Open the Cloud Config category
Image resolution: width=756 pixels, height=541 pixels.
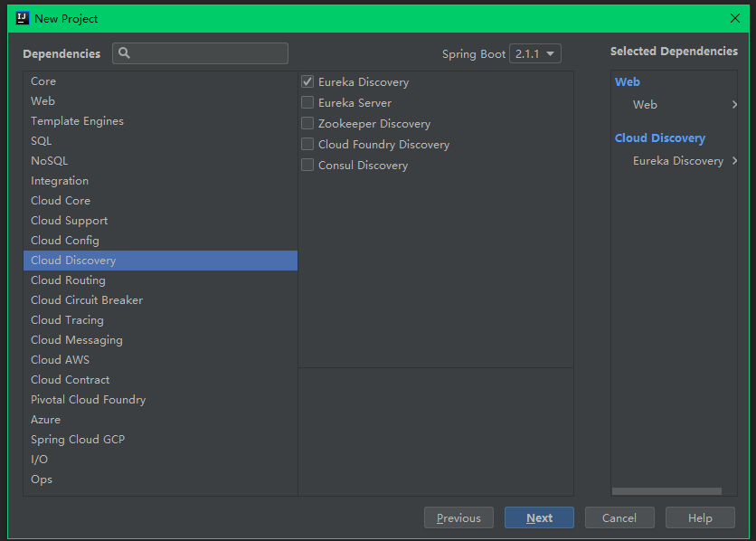tap(161, 240)
